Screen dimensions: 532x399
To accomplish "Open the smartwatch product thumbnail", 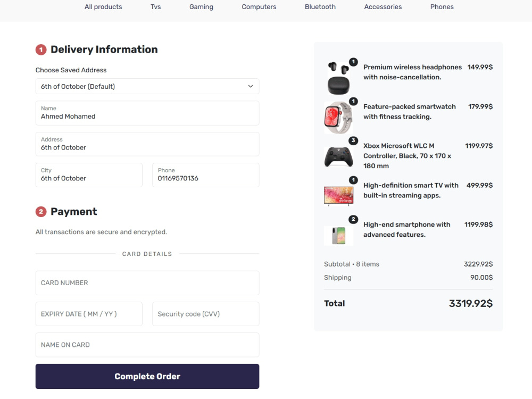I will click(338, 118).
